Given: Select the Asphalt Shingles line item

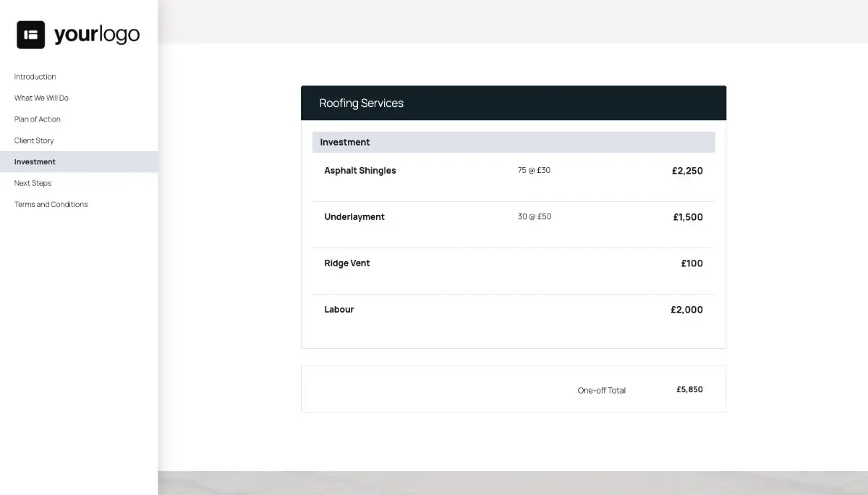Looking at the screenshot, I should 360,170.
